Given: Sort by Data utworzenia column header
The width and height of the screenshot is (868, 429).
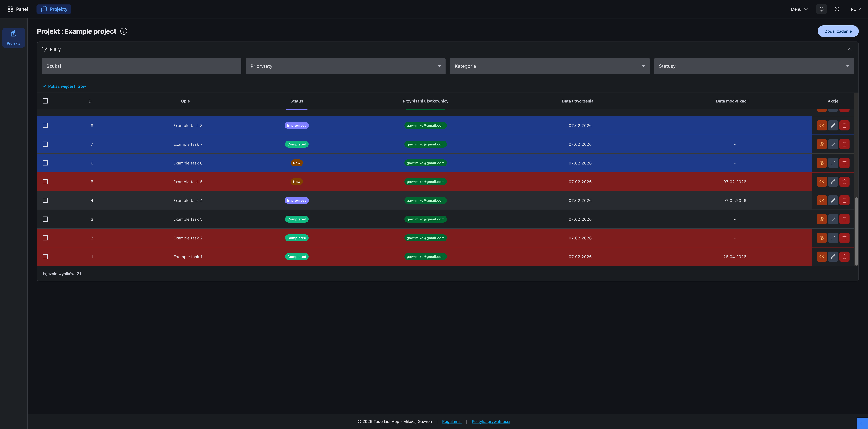Looking at the screenshot, I should click(578, 101).
